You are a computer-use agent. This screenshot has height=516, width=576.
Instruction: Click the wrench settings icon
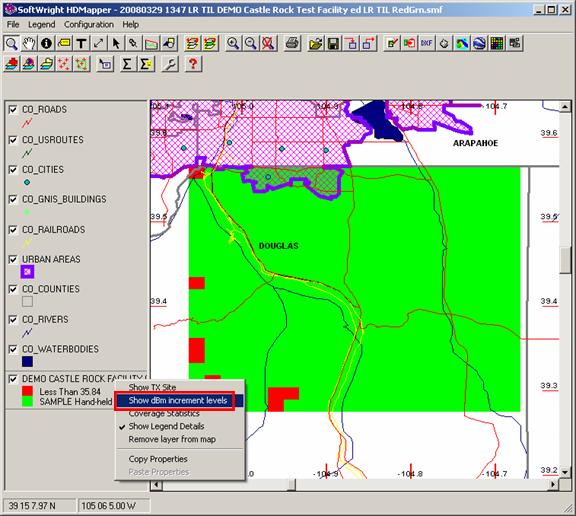pos(170,64)
